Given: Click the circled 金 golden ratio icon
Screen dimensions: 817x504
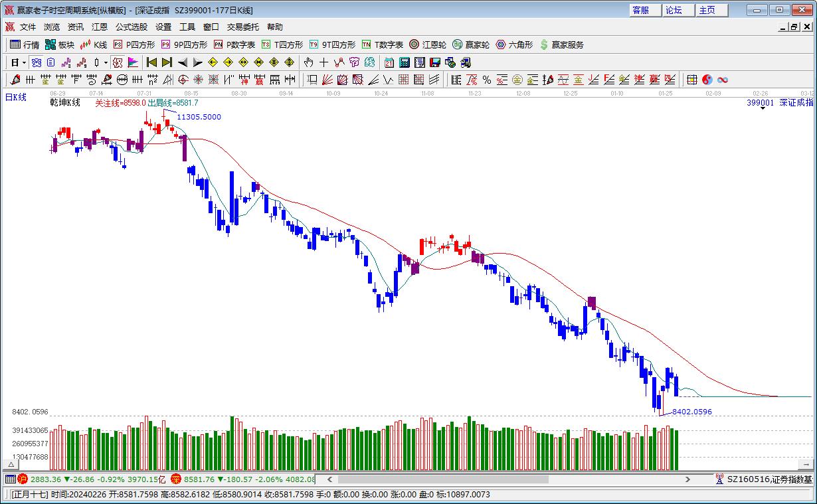Looking at the screenshot, I should click(x=517, y=80).
